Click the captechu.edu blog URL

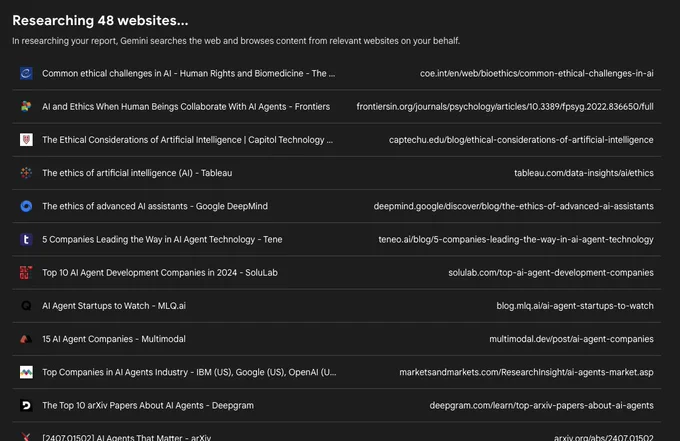tap(521, 140)
